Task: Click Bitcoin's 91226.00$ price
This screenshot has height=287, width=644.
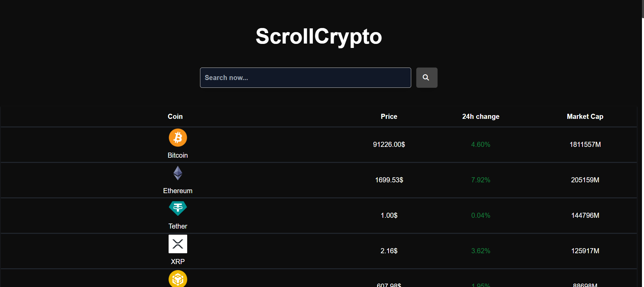Action: (x=389, y=145)
